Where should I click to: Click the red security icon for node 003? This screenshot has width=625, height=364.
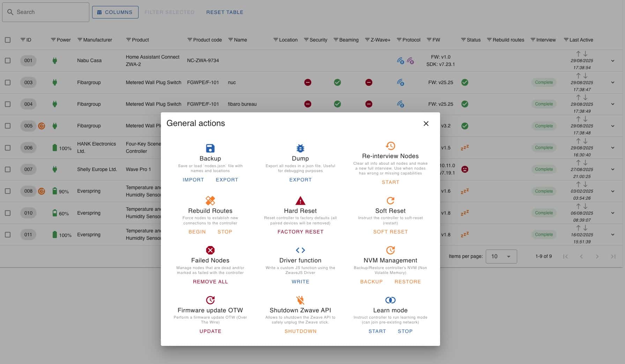tap(307, 82)
